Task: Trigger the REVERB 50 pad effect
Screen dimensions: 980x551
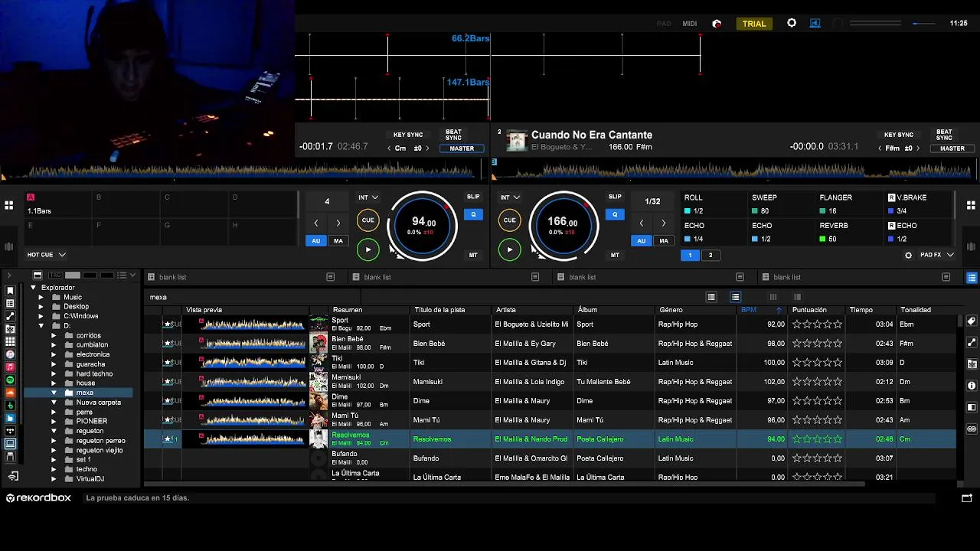Action: tap(849, 233)
